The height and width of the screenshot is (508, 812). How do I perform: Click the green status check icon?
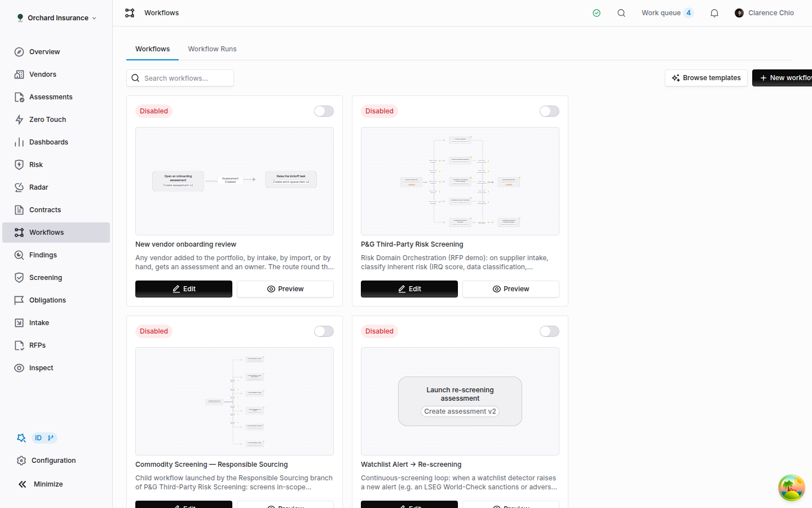click(x=597, y=13)
